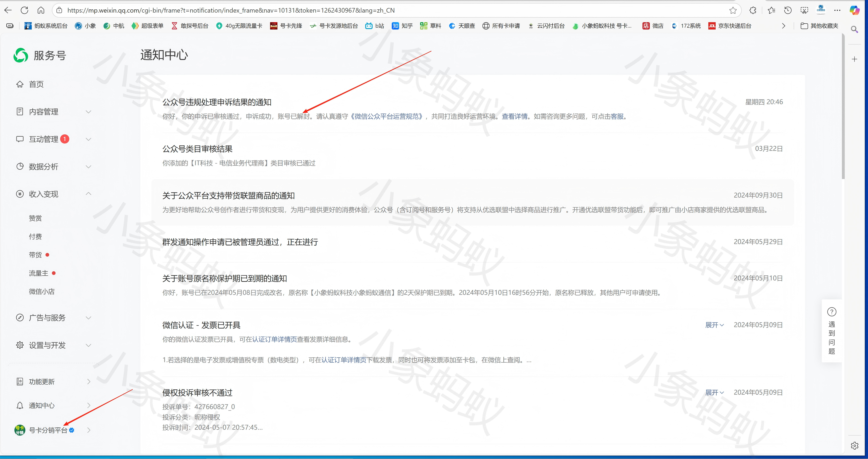The height and width of the screenshot is (459, 868).
Task: Click the 服务号 logo icon
Action: tap(21, 55)
